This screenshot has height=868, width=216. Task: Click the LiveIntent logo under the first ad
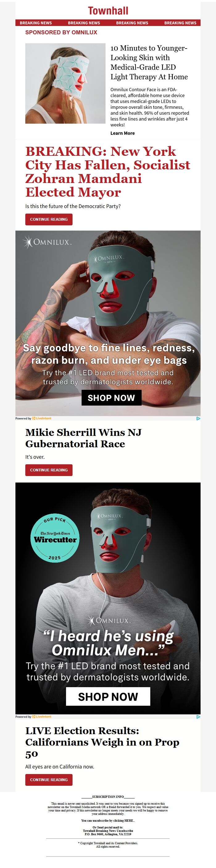click(x=42, y=418)
